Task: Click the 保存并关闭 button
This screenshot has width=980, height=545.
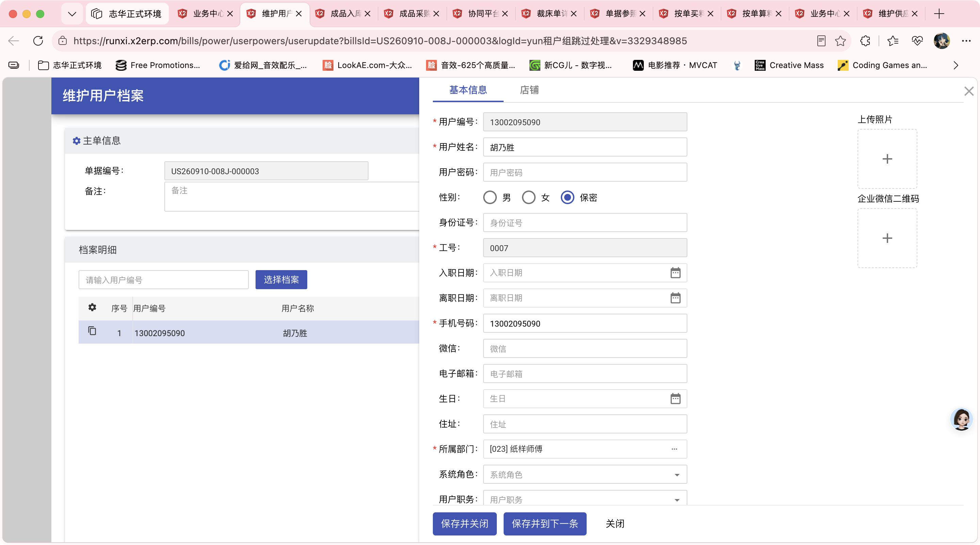Action: (x=464, y=524)
